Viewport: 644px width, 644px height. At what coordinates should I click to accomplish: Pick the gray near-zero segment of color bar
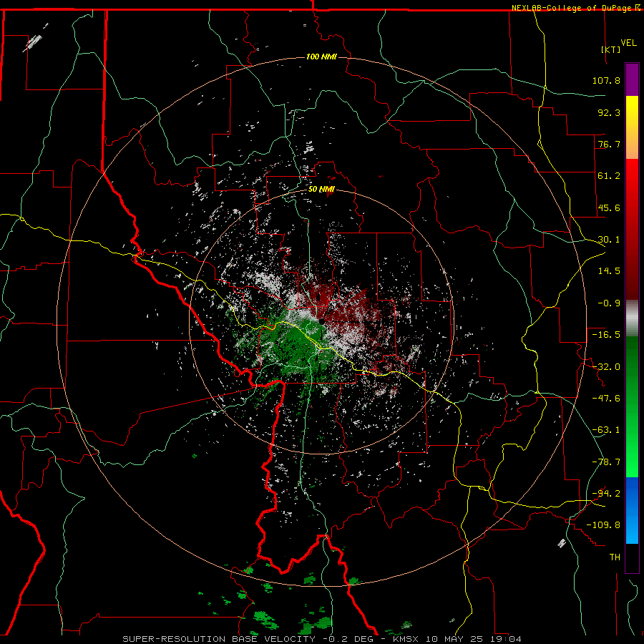click(632, 318)
